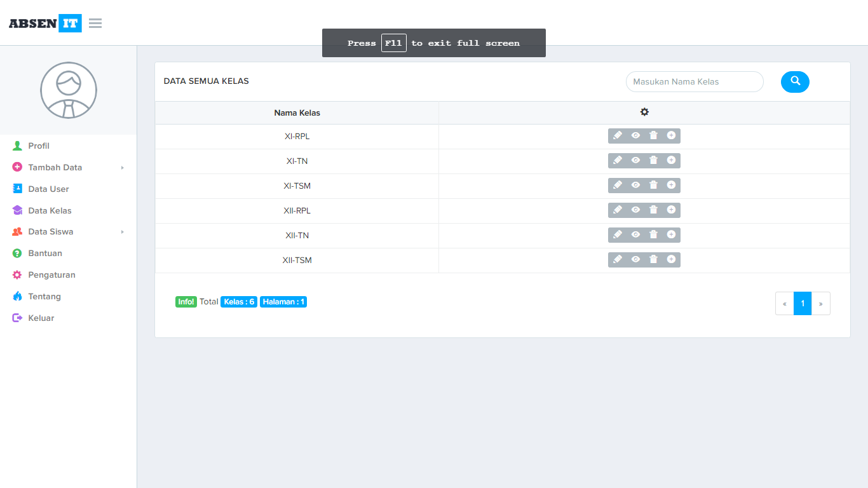Toggle sidebar with the hamburger menu icon
The height and width of the screenshot is (488, 868).
coord(95,24)
